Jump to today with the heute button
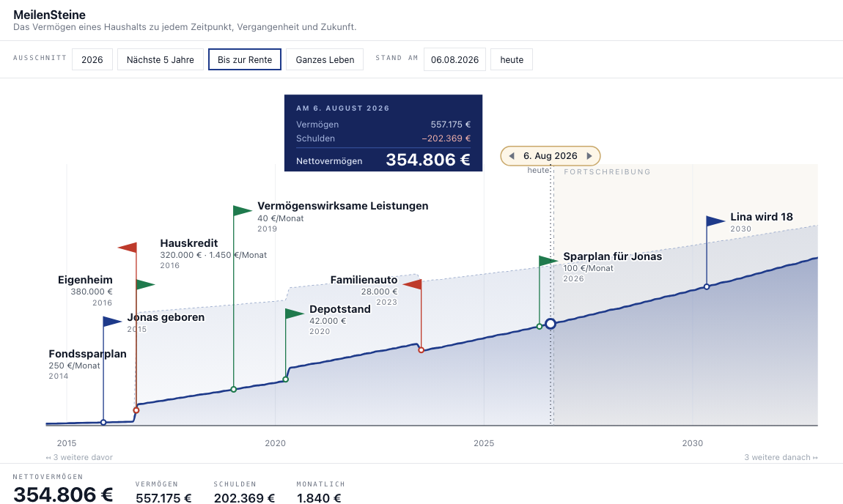 [x=511, y=59]
